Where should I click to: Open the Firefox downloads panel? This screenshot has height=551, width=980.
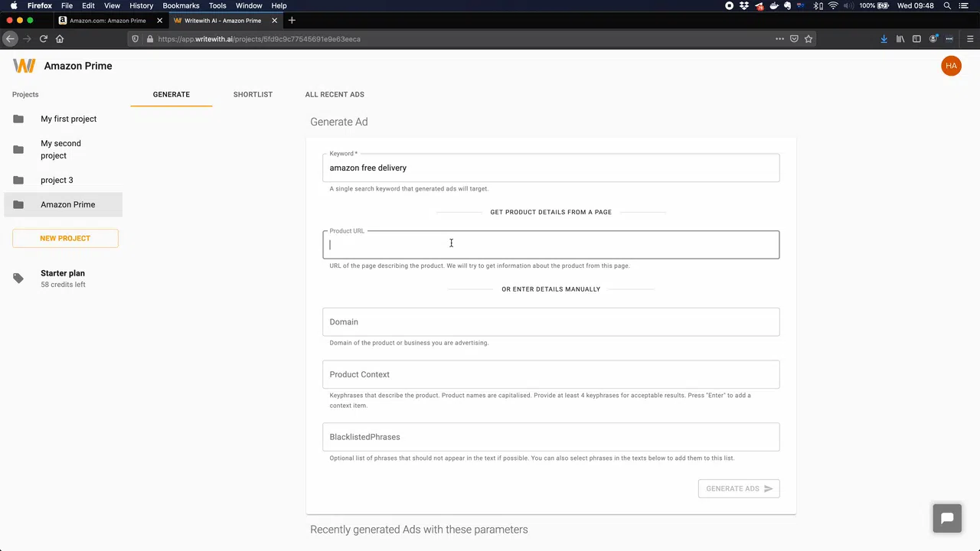click(884, 39)
